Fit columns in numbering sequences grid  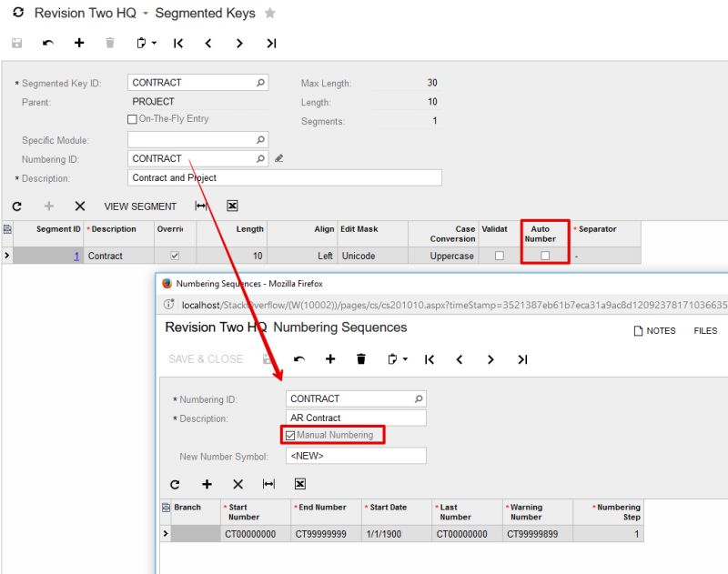pos(268,485)
